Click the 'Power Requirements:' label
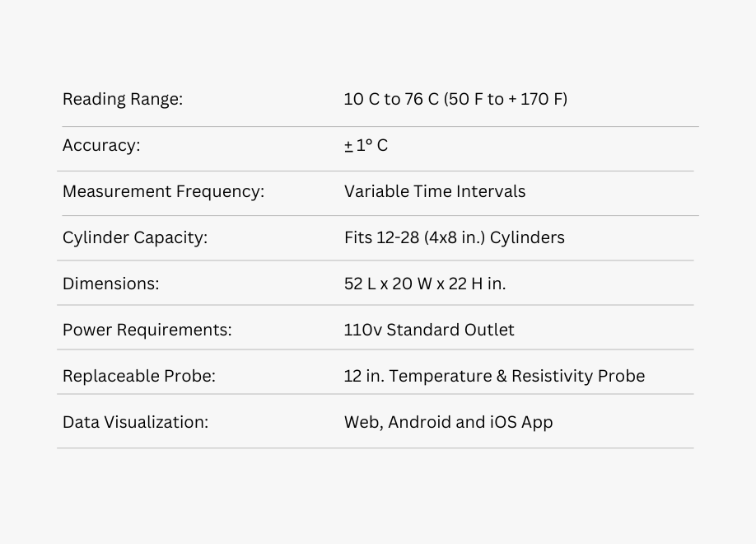The width and height of the screenshot is (756, 544). click(147, 331)
